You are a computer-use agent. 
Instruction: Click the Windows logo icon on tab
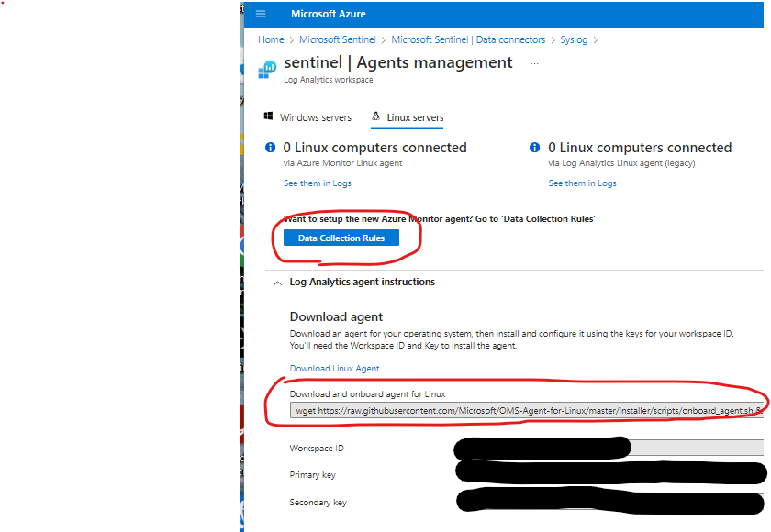point(268,116)
